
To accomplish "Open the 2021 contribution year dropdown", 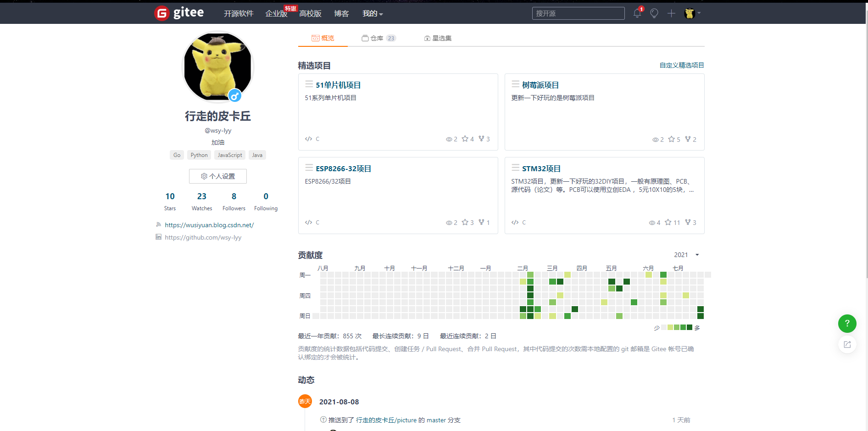I will (685, 254).
